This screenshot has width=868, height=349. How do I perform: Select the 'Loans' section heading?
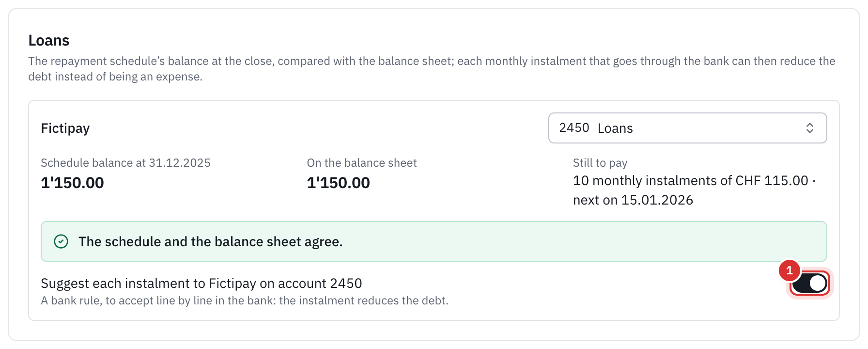point(49,40)
